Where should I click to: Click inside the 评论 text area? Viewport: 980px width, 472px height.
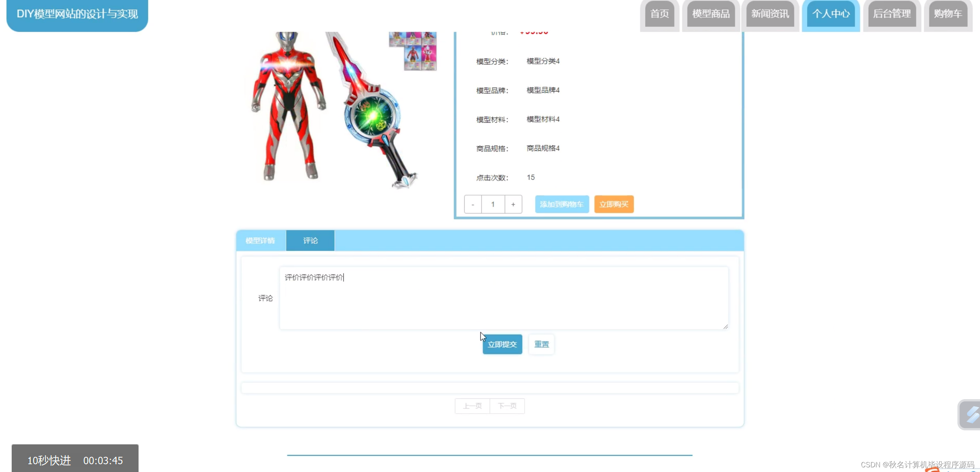(x=504, y=298)
